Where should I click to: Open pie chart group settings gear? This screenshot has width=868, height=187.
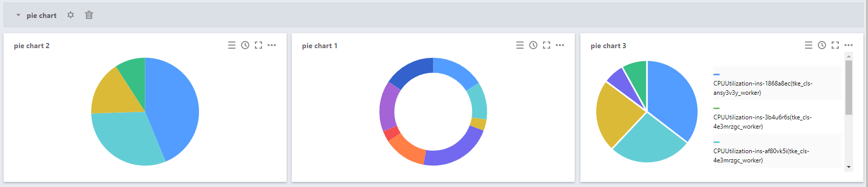[71, 15]
